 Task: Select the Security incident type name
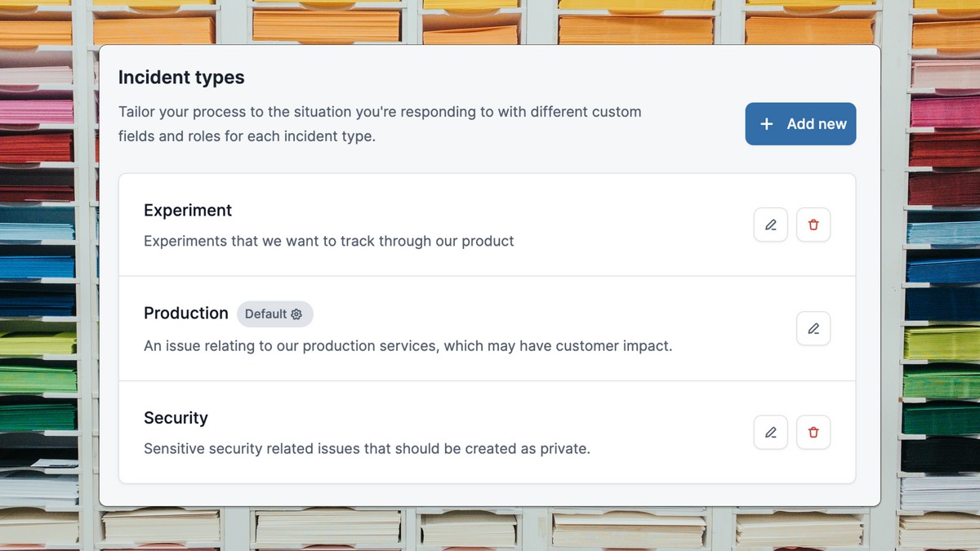(176, 417)
